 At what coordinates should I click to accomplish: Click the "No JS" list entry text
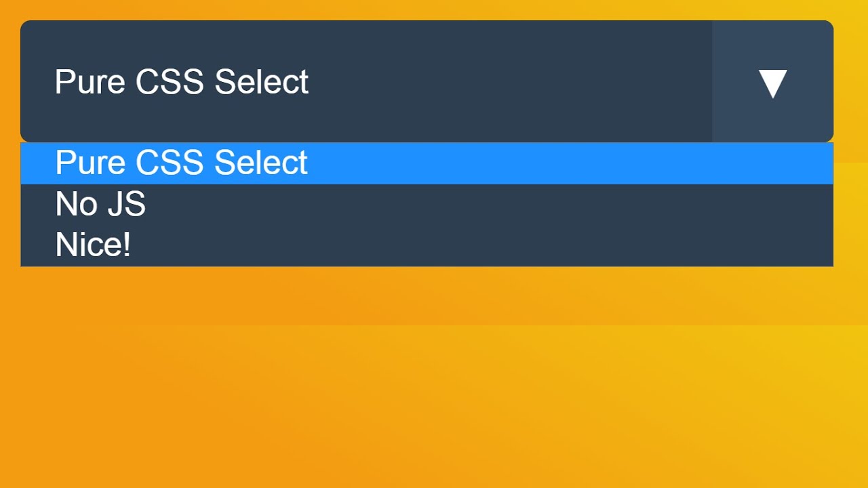100,204
